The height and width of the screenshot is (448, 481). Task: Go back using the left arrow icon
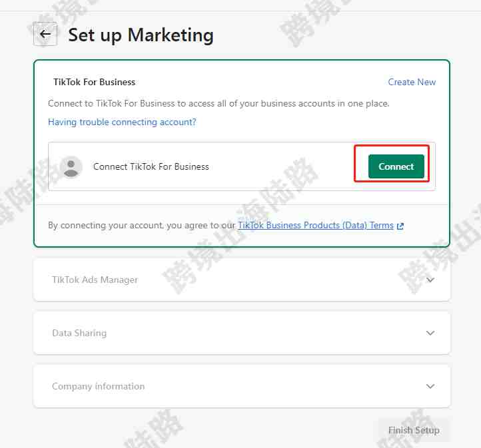click(45, 34)
